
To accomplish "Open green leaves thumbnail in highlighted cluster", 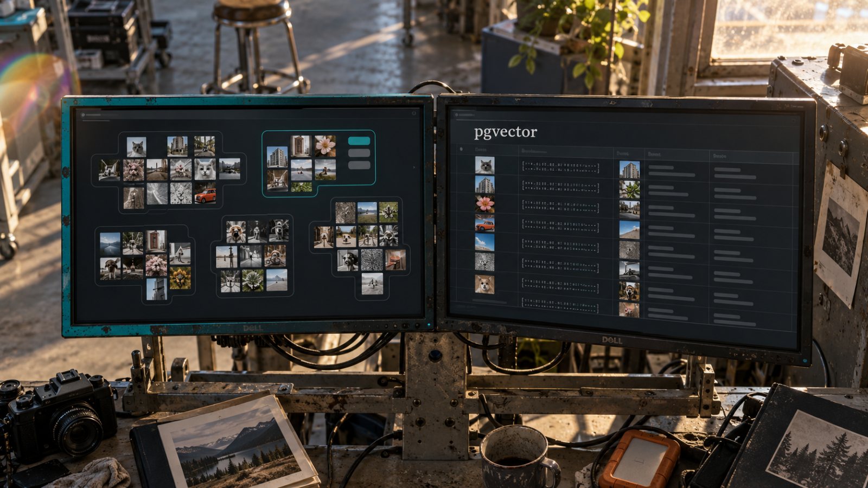I will pyautogui.click(x=302, y=187).
